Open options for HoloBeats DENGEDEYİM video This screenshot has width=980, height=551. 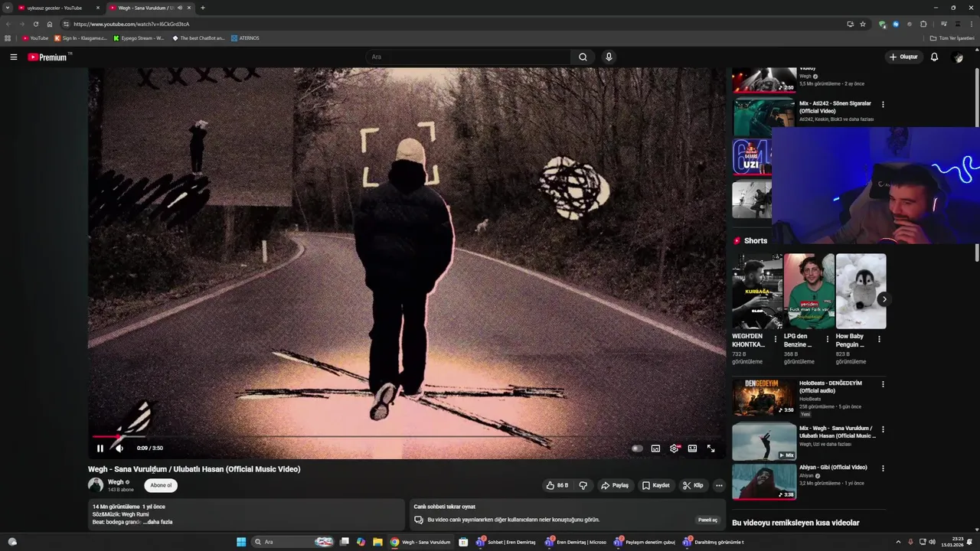click(x=883, y=384)
